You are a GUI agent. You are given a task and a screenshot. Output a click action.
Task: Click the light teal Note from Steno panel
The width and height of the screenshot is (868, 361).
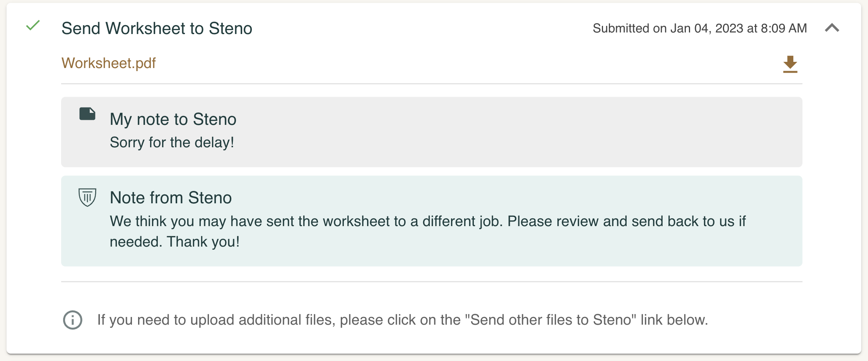432,221
